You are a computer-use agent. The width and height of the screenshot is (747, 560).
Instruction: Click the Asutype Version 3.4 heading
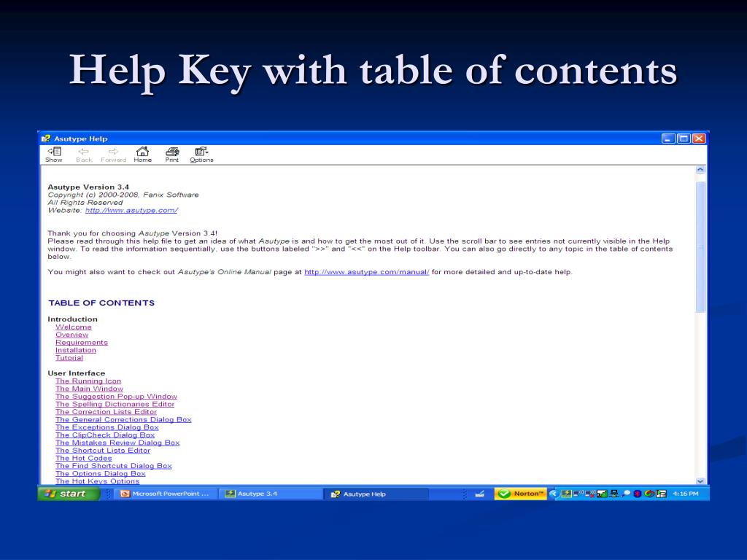coord(88,187)
